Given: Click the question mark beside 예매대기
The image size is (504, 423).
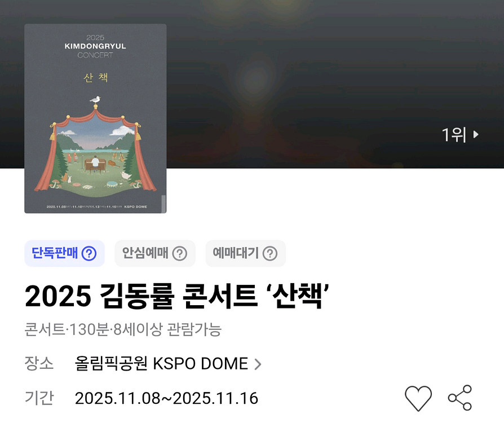Looking at the screenshot, I should pyautogui.click(x=270, y=253).
